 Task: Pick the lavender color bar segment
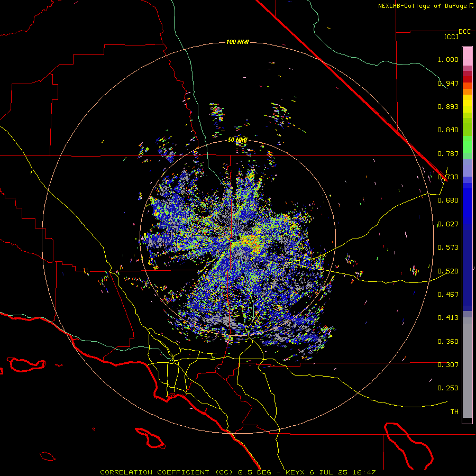(x=467, y=168)
